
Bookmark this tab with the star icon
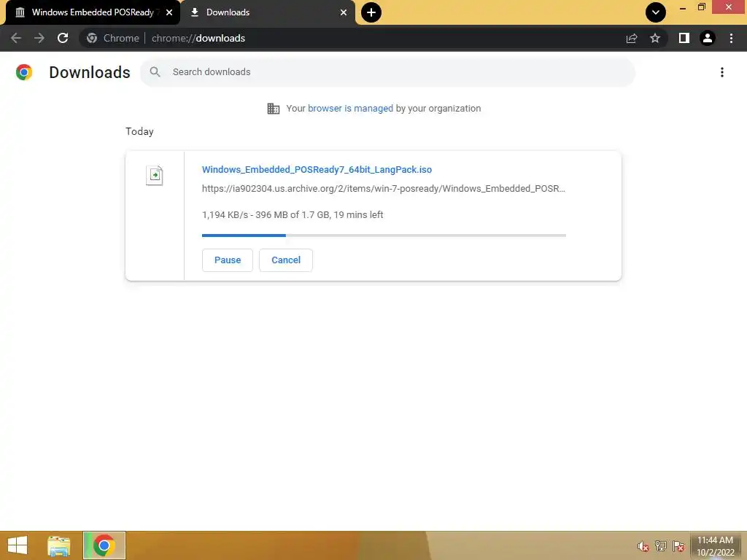tap(655, 38)
